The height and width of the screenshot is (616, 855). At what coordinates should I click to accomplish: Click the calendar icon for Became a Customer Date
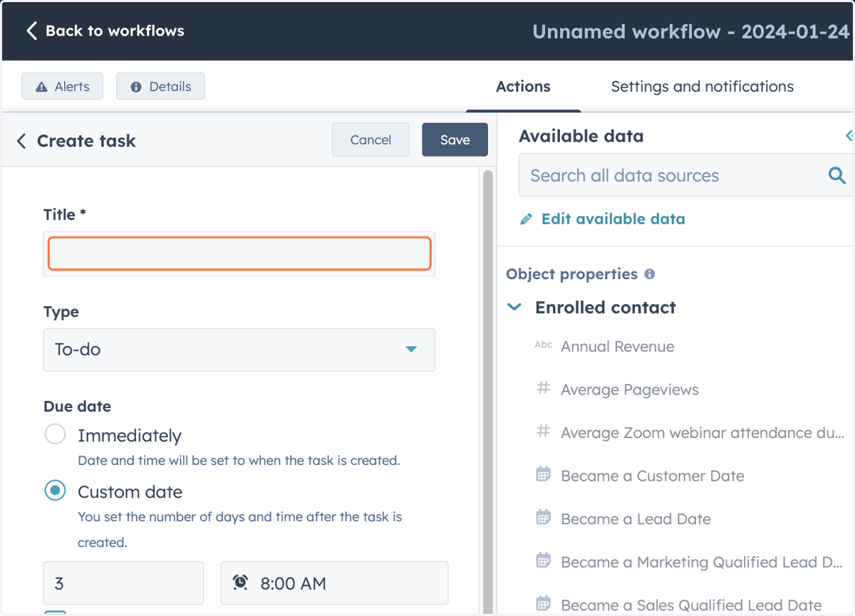(x=543, y=474)
